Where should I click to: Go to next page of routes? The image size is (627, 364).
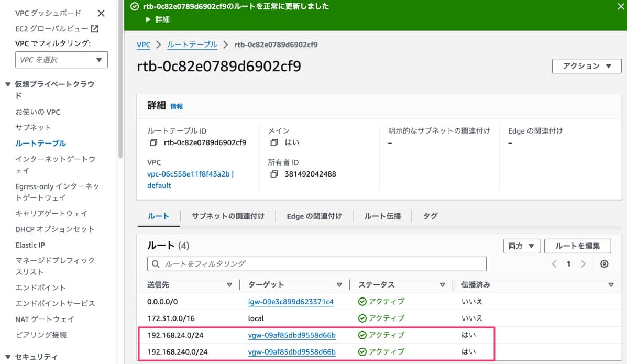coord(583,264)
